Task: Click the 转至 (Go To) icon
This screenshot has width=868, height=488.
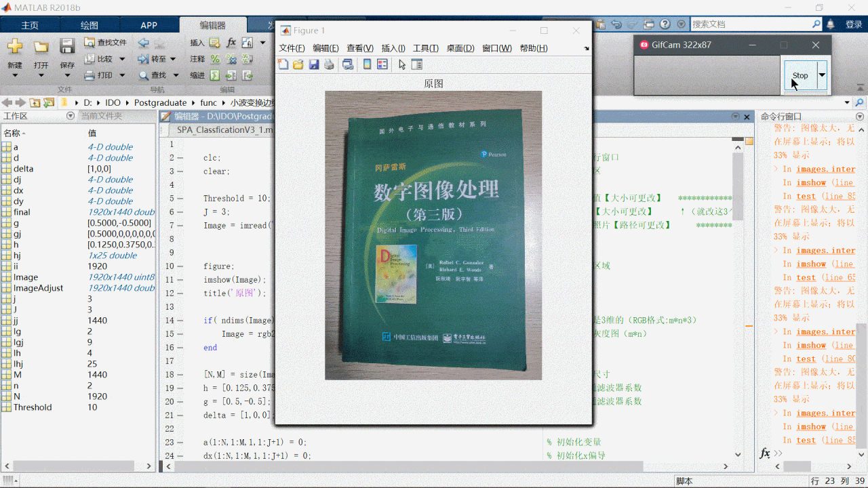Action: (144, 59)
